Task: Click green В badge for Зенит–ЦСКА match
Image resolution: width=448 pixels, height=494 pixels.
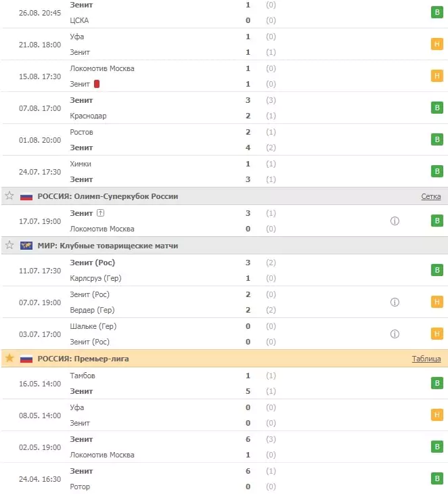Action: pos(437,12)
